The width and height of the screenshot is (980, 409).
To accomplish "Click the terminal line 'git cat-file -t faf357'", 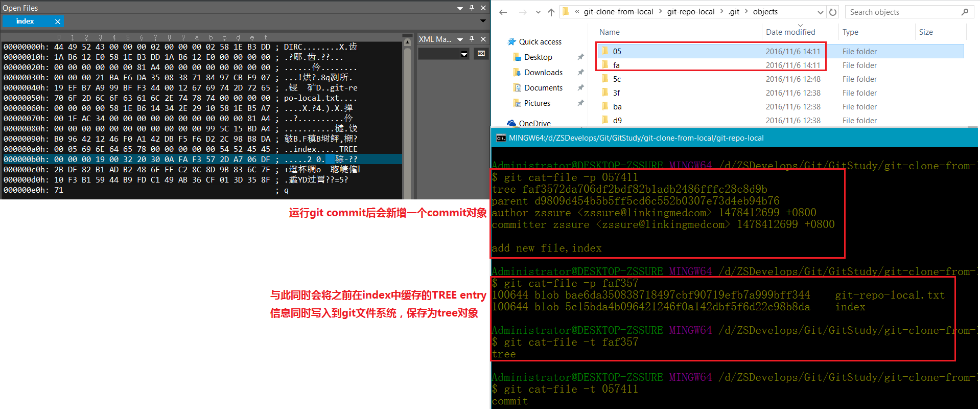I will coord(565,342).
